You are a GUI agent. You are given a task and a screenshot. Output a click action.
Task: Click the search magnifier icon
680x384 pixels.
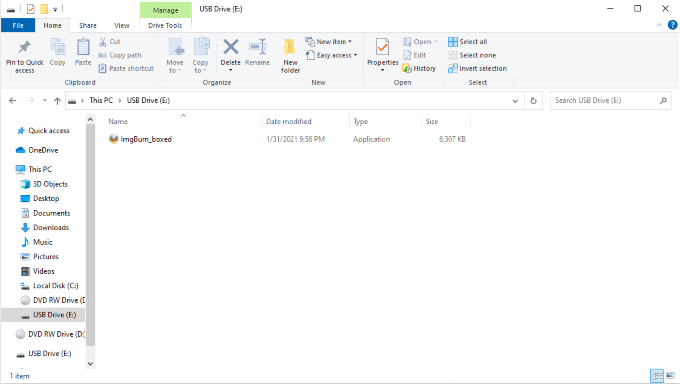coord(663,101)
